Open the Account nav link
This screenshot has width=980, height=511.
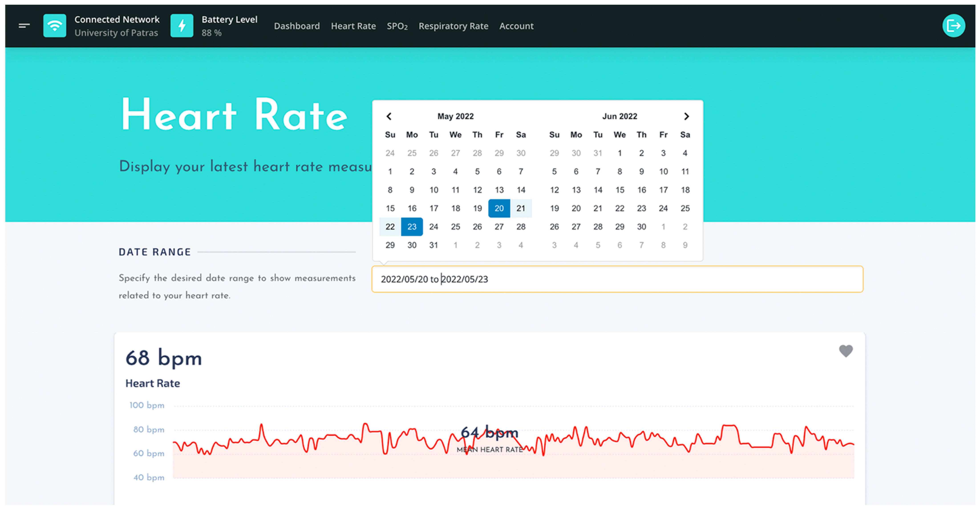[516, 26]
